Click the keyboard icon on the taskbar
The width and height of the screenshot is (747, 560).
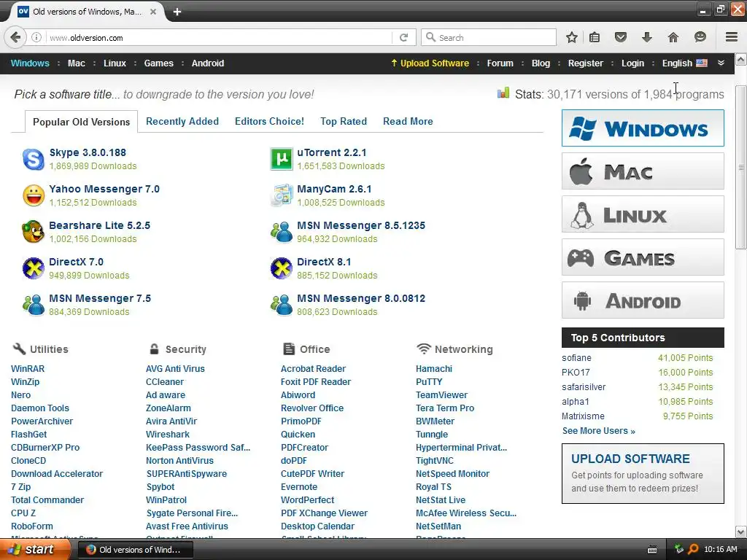pyautogui.click(x=652, y=550)
